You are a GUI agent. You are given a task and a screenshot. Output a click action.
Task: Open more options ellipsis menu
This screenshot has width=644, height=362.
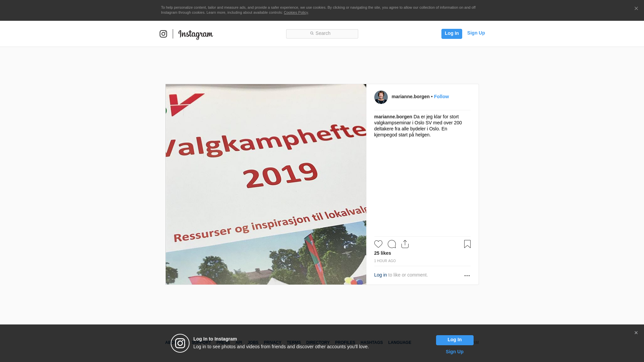pos(467,276)
